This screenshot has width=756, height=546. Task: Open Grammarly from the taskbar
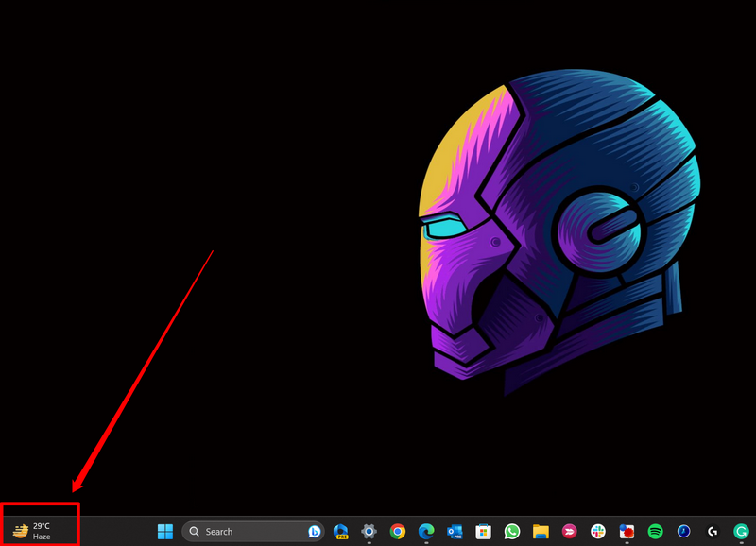click(742, 532)
